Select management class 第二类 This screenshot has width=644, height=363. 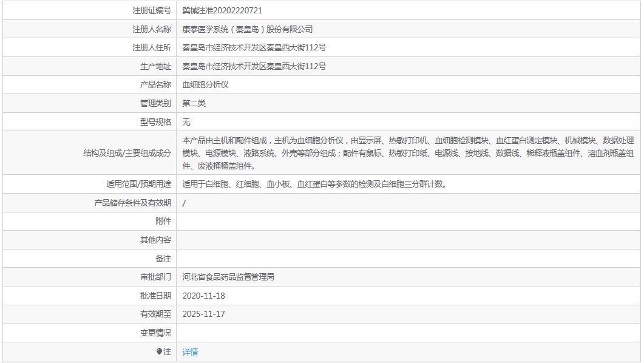tap(194, 103)
